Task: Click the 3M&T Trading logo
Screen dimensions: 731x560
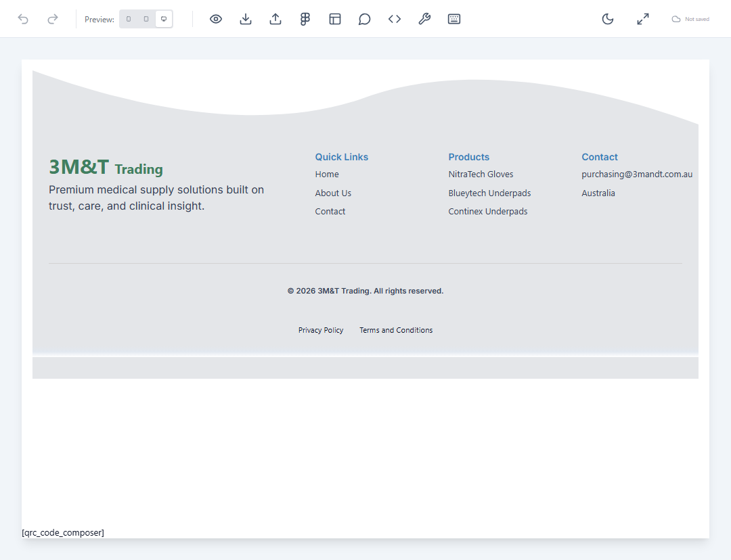Action: tap(106, 167)
